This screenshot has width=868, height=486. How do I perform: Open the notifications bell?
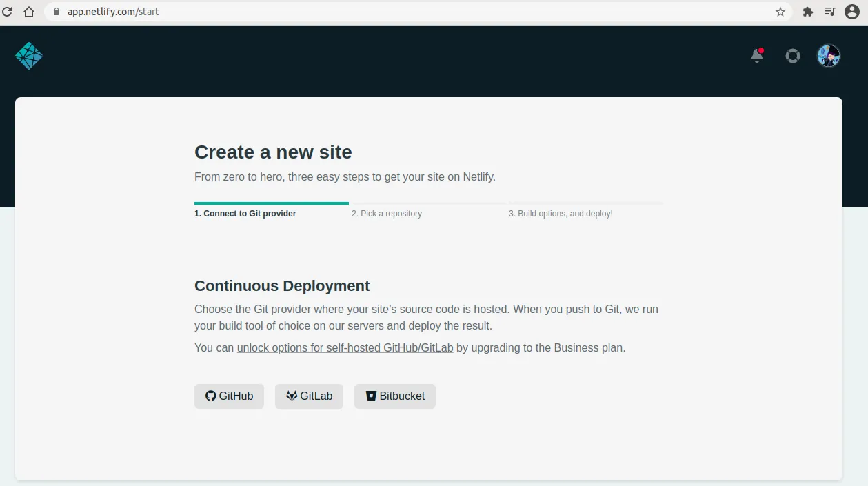pyautogui.click(x=757, y=56)
